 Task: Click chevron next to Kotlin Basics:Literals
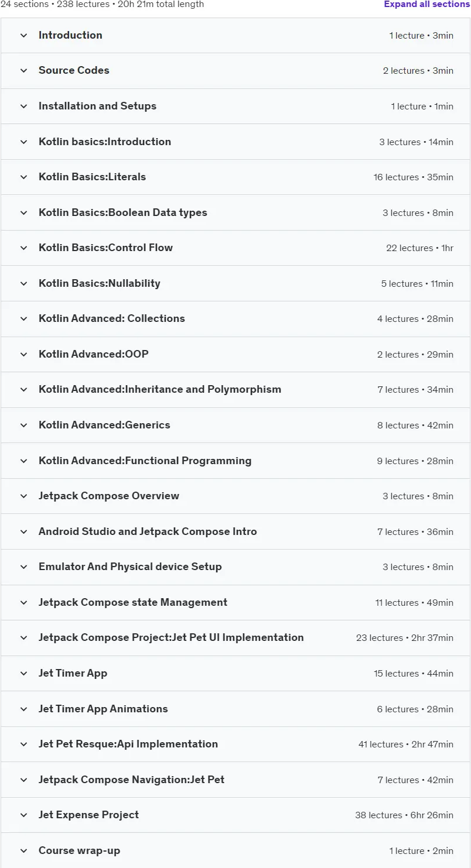click(23, 177)
